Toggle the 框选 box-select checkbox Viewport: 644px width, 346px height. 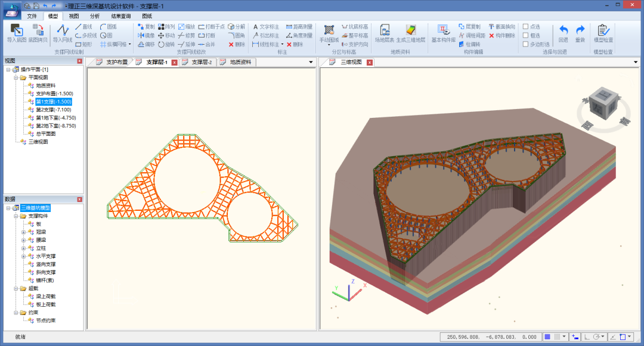[525, 35]
